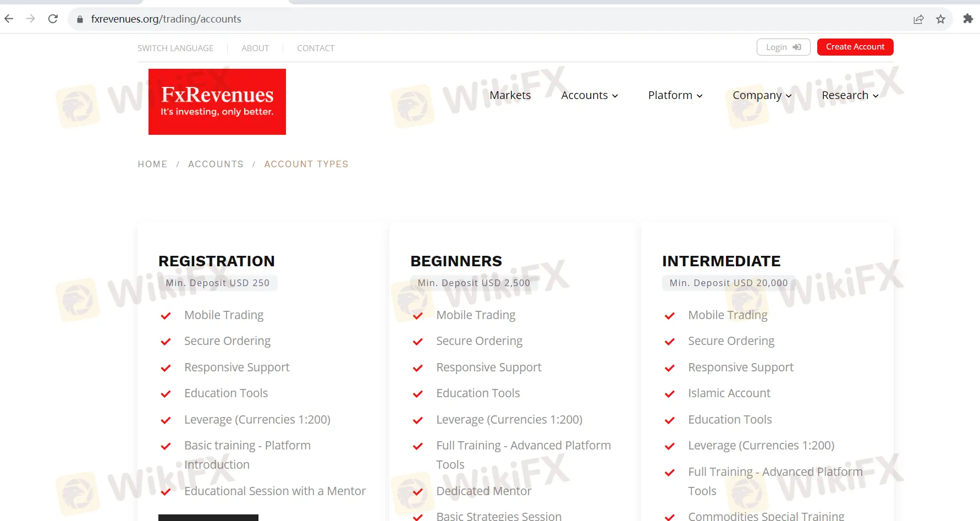The width and height of the screenshot is (980, 521).
Task: Reload the fxrevenues.org page
Action: [x=53, y=19]
